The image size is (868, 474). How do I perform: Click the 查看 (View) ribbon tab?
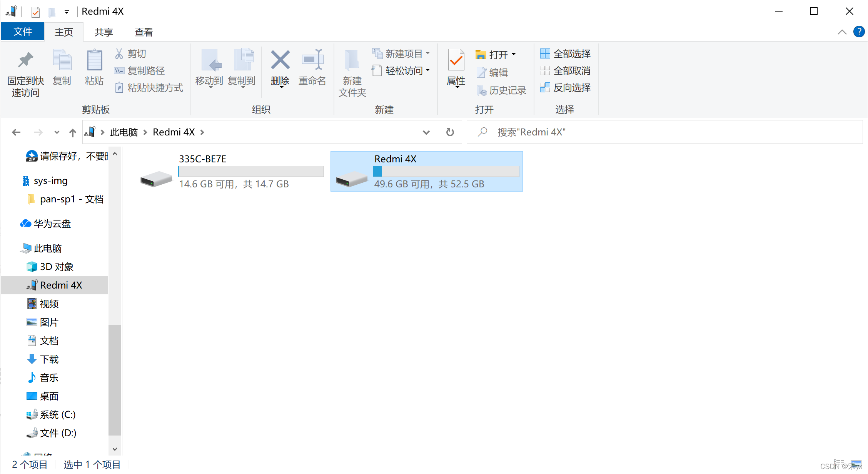143,32
